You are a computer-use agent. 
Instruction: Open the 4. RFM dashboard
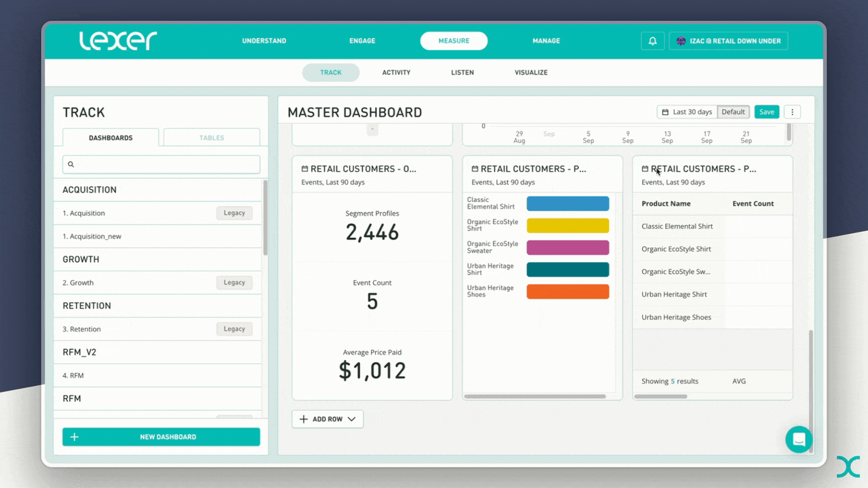pyautogui.click(x=157, y=375)
